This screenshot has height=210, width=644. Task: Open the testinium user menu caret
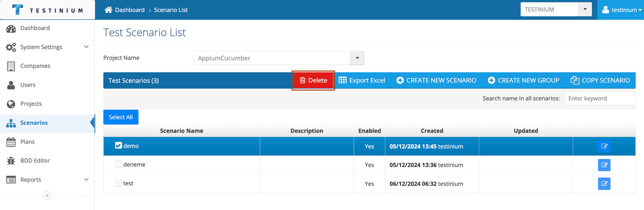[640, 10]
